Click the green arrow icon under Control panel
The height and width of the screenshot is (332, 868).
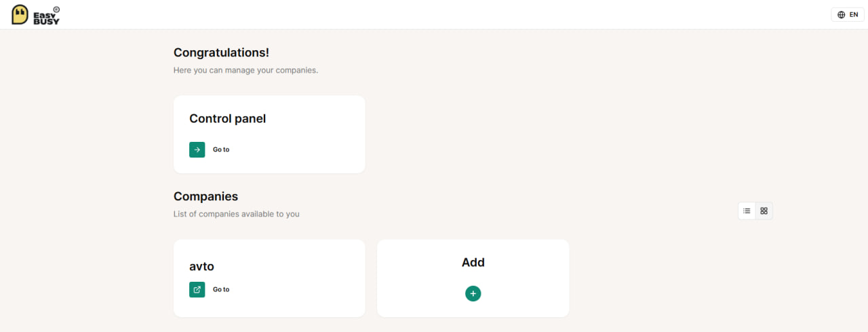(x=197, y=149)
